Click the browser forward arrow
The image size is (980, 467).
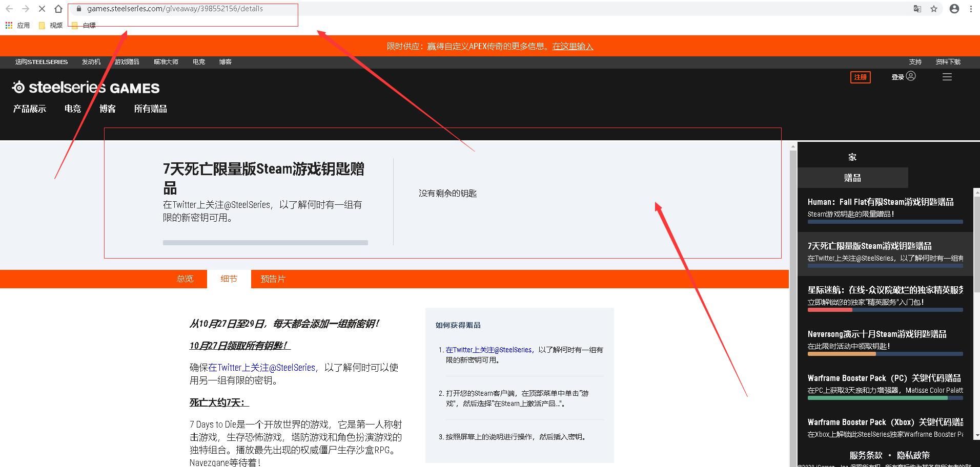coord(26,9)
